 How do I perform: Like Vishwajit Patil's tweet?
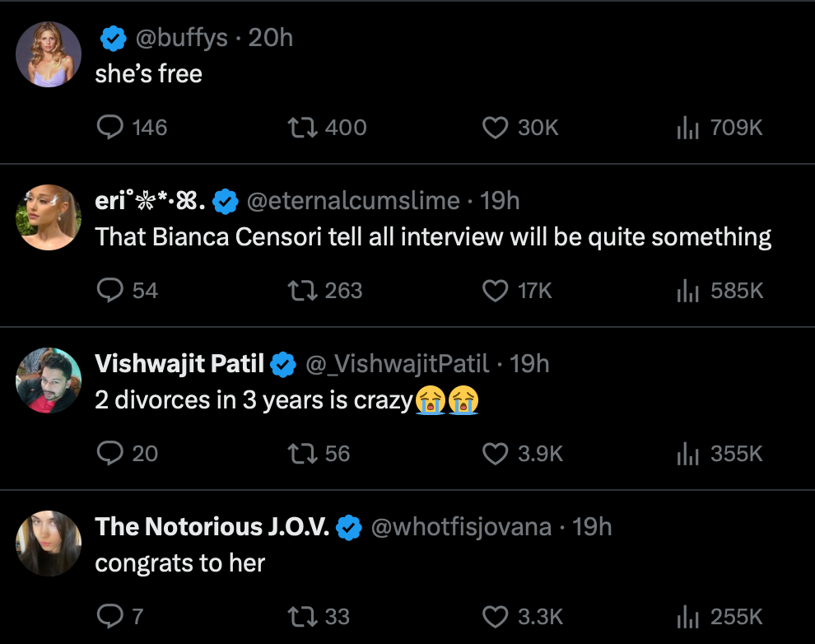(x=495, y=454)
